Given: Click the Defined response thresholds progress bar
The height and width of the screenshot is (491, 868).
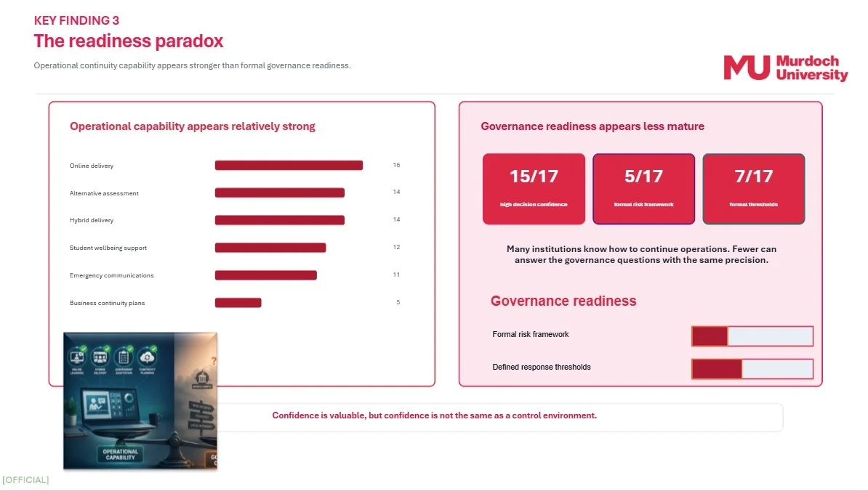Looking at the screenshot, I should tap(752, 369).
